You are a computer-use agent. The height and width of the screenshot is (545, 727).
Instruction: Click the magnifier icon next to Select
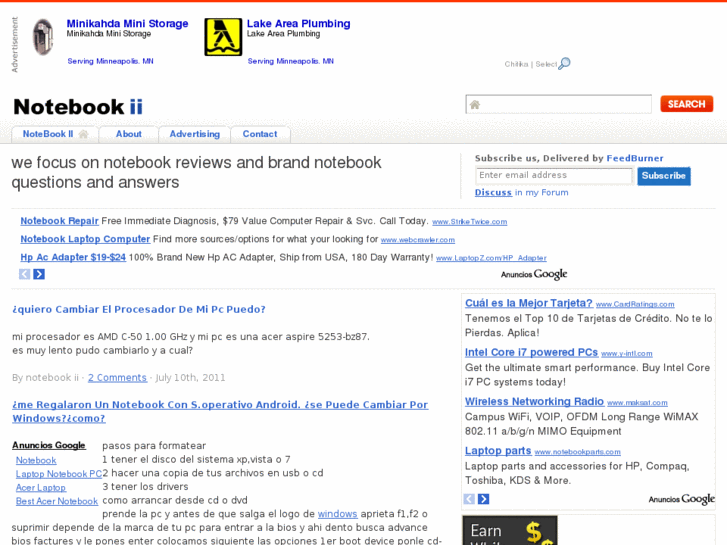click(565, 64)
